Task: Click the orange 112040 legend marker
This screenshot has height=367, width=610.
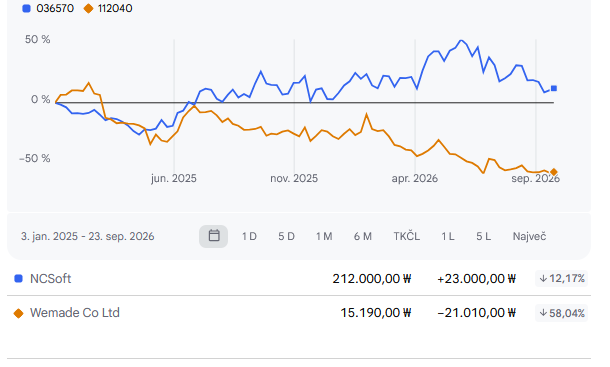Action: [88, 9]
